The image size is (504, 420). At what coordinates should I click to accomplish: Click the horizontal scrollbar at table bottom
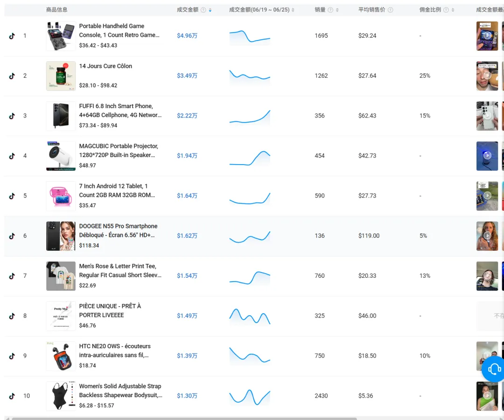pyautogui.click(x=184, y=419)
